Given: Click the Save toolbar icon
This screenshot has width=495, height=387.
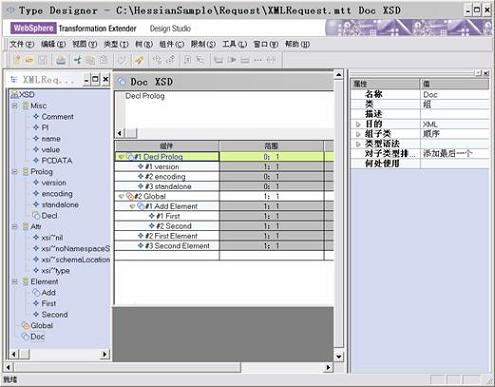Looking at the screenshot, I should [x=43, y=60].
